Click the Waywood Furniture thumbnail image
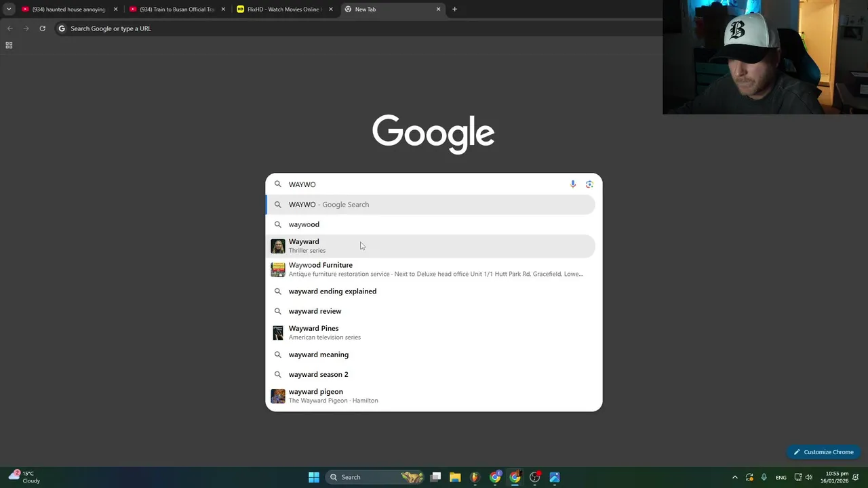Image resolution: width=868 pixels, height=488 pixels. pyautogui.click(x=278, y=270)
